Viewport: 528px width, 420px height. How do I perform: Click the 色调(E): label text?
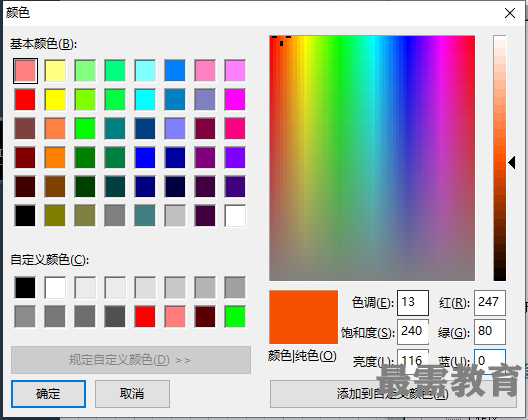click(x=372, y=303)
